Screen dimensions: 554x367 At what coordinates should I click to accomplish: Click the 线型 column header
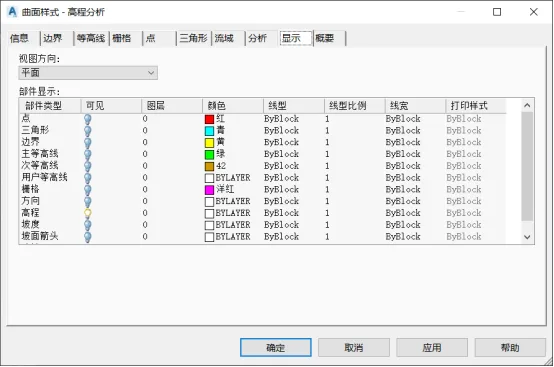point(294,106)
